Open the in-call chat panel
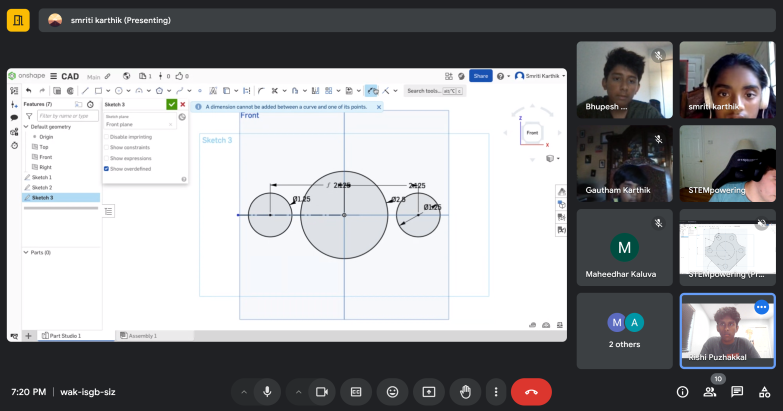 pos(737,392)
